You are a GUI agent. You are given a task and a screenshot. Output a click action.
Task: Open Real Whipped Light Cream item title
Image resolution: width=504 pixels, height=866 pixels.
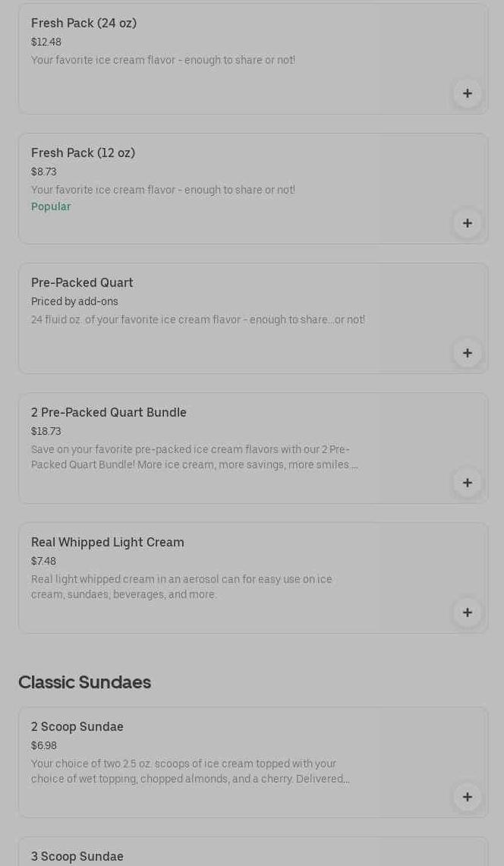tap(108, 543)
